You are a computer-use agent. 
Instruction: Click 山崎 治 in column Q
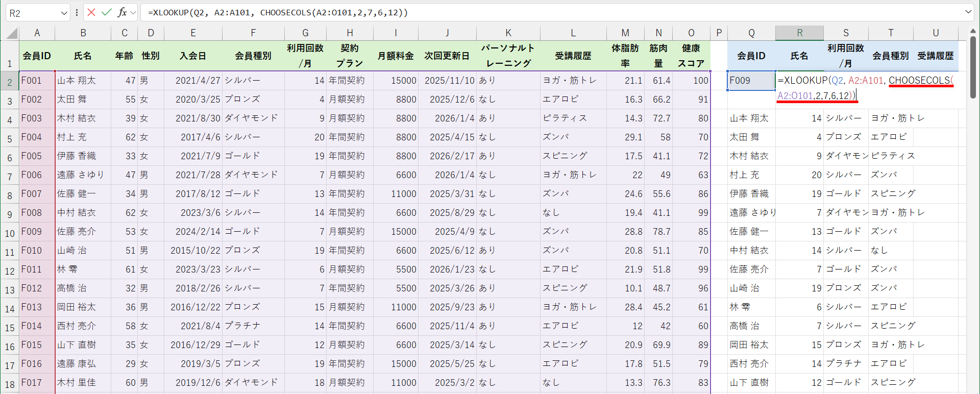pyautogui.click(x=744, y=288)
